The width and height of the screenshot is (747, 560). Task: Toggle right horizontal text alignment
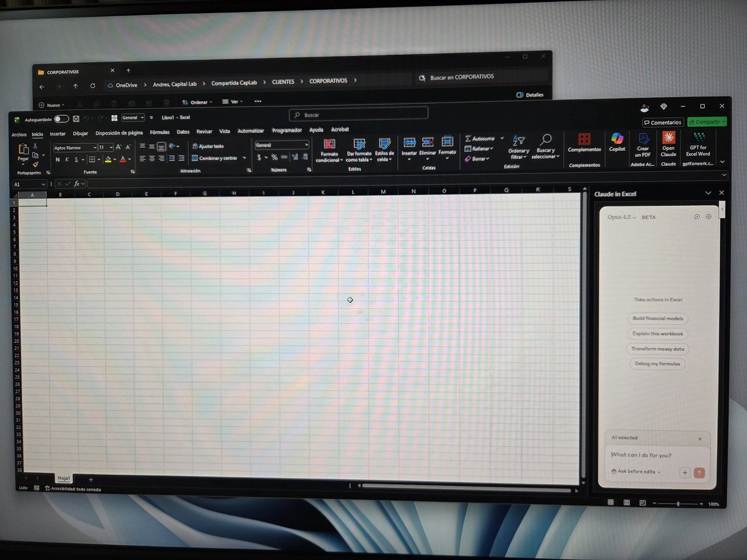161,159
